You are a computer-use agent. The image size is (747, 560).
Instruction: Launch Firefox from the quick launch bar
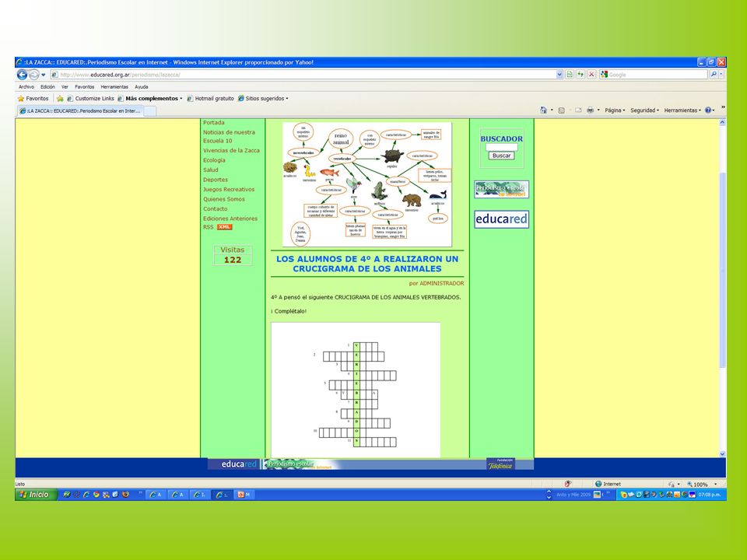pos(125,495)
